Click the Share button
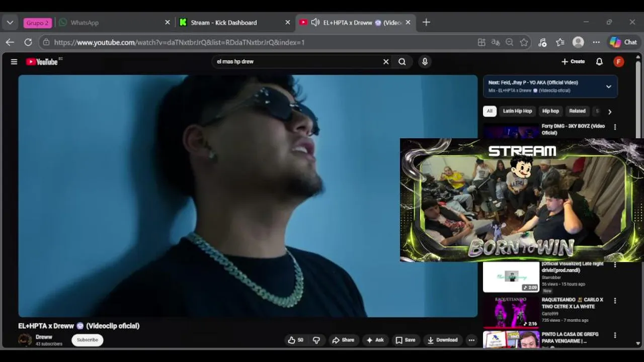Screen dimensions: 644x362 [x=343, y=340]
